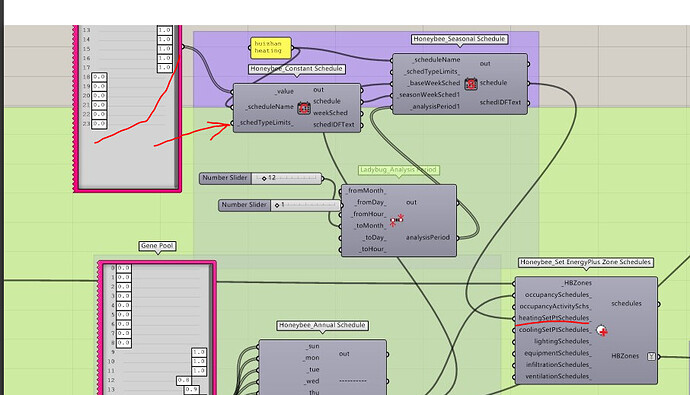
Task: Click the Honeybee_Set EnergyPlus Zone Schedules label
Action: 585,262
